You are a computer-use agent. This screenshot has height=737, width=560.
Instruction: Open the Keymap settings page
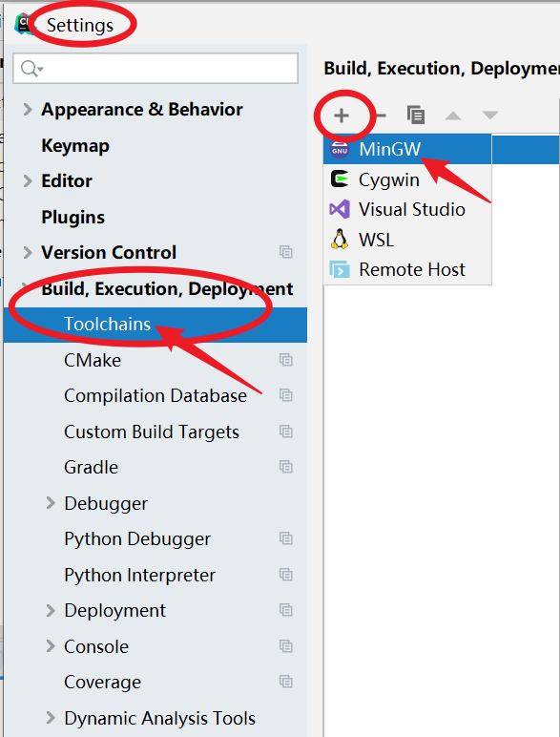click(75, 146)
